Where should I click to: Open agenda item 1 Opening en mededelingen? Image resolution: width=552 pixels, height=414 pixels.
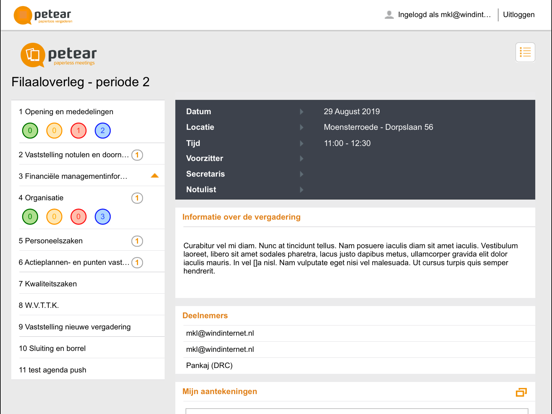point(66,112)
